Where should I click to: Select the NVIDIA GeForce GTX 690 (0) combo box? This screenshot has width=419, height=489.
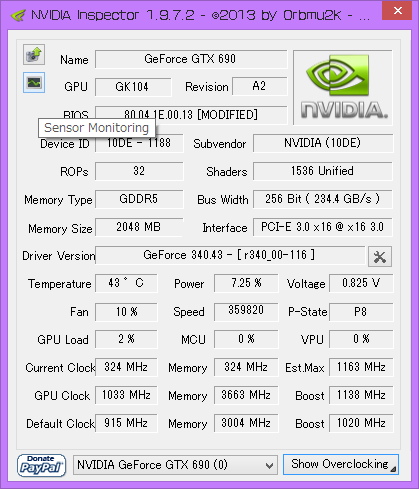(175, 465)
